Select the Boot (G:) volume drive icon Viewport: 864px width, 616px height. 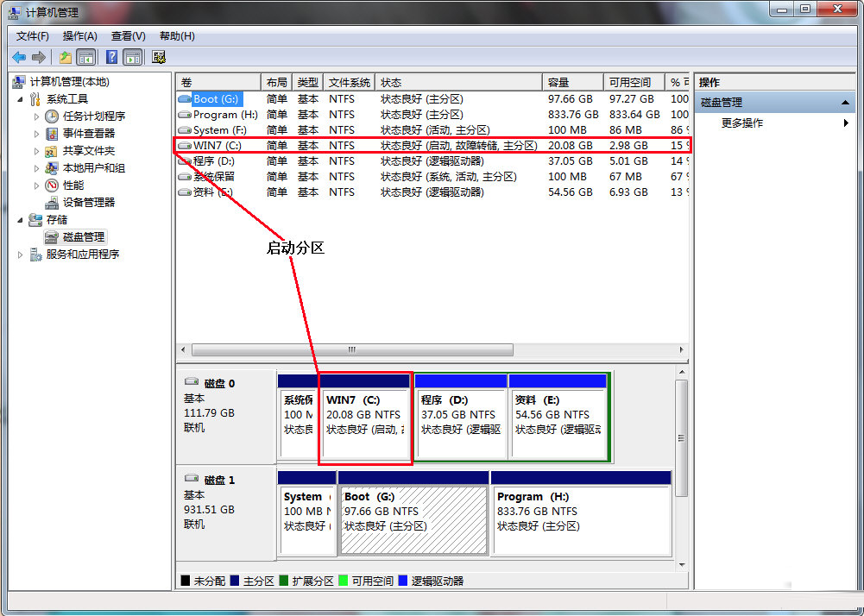[x=184, y=99]
